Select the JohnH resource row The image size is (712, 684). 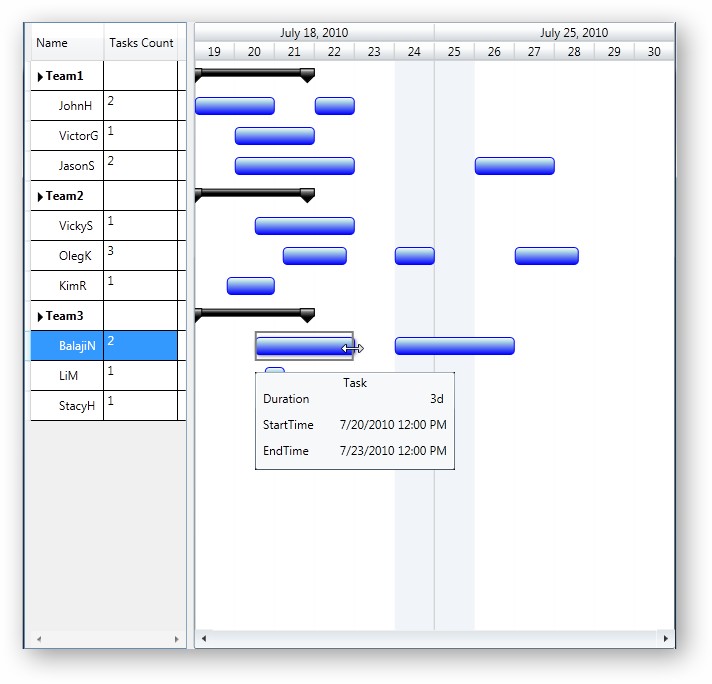click(75, 106)
